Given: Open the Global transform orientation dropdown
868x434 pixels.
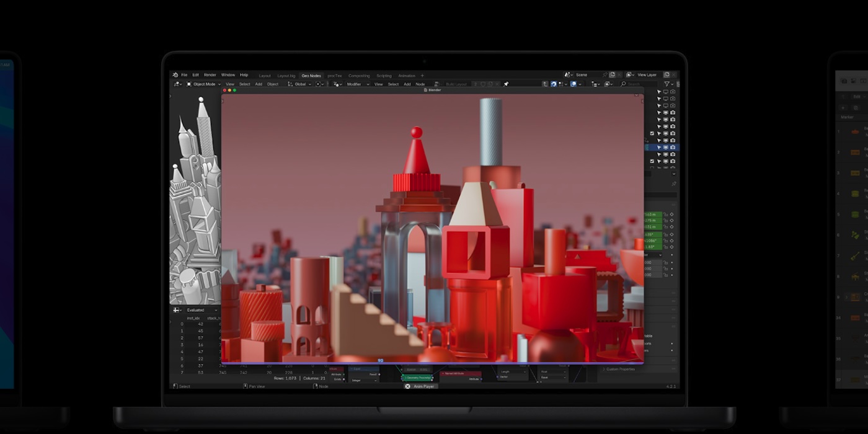Looking at the screenshot, I should pos(300,84).
